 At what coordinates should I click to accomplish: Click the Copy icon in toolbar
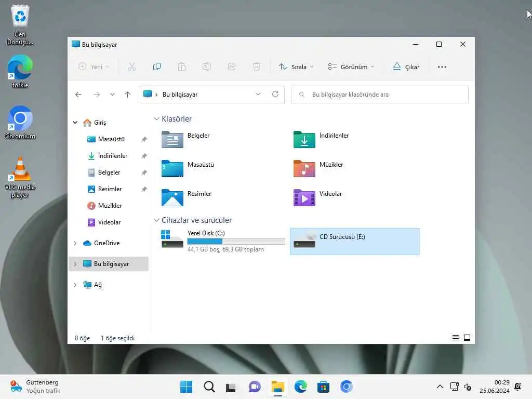click(x=157, y=67)
